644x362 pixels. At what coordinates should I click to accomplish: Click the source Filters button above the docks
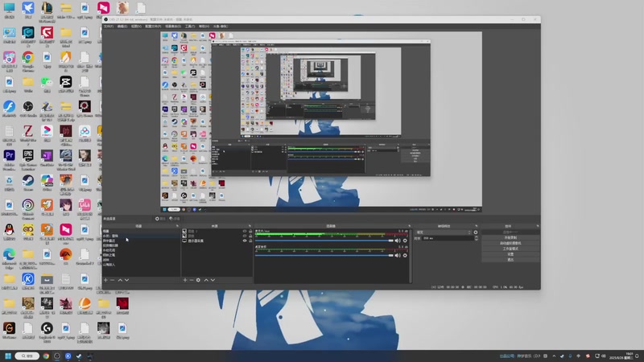[x=175, y=219]
